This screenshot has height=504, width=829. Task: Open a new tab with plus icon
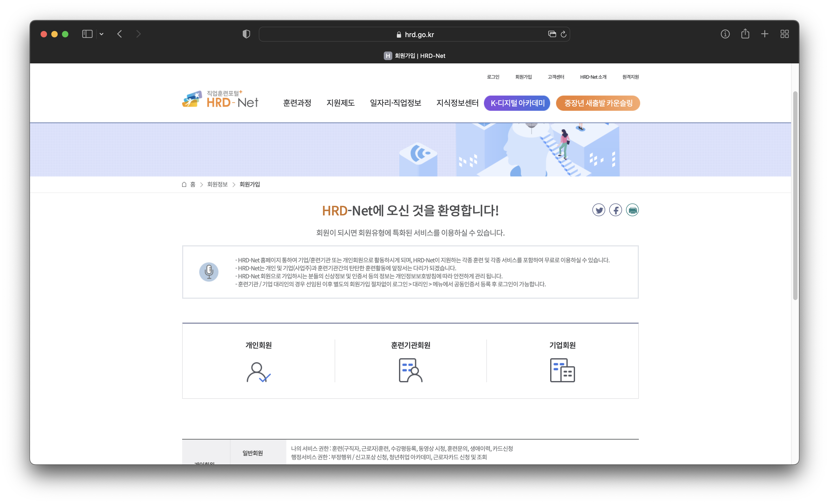(x=764, y=34)
